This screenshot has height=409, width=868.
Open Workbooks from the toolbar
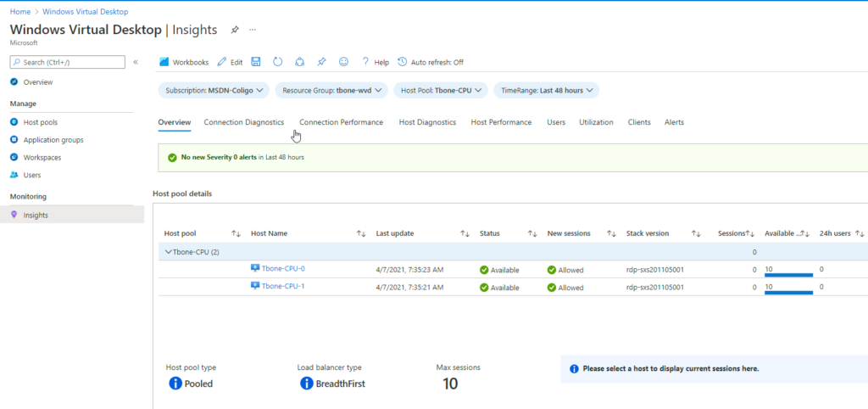click(184, 62)
